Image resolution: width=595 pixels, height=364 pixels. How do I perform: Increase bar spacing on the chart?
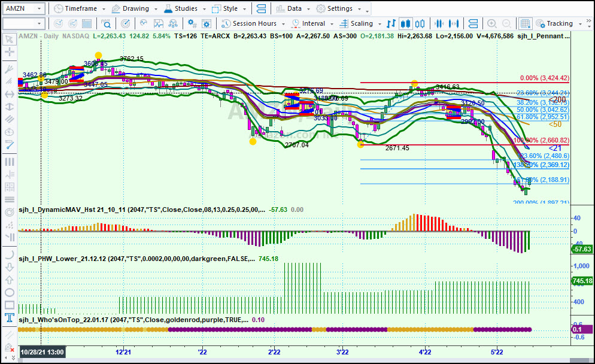tap(454, 23)
